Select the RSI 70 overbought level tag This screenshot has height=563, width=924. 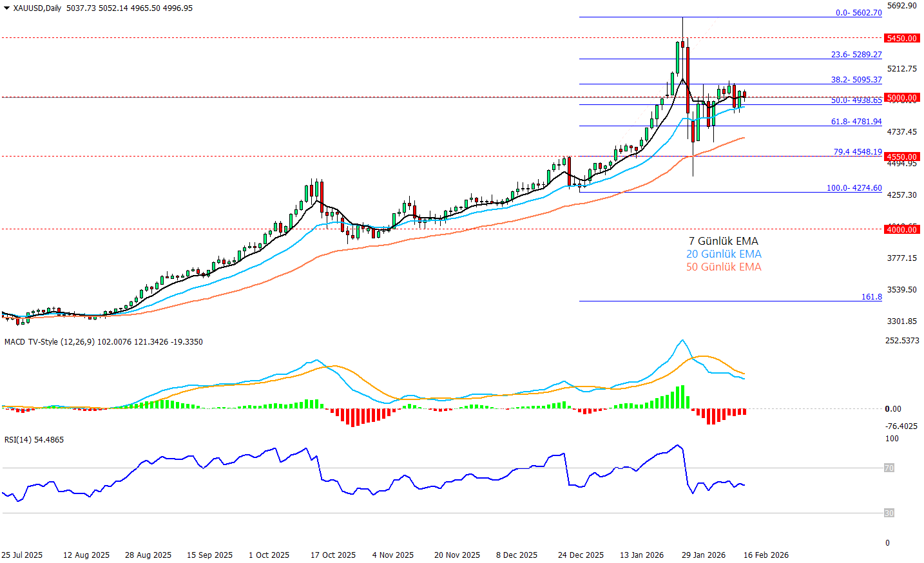[x=889, y=468]
